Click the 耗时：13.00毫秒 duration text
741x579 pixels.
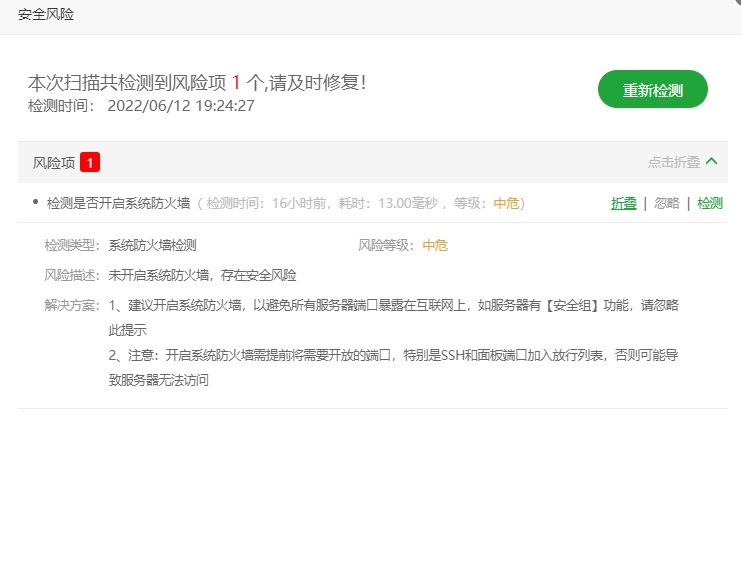(x=388, y=203)
